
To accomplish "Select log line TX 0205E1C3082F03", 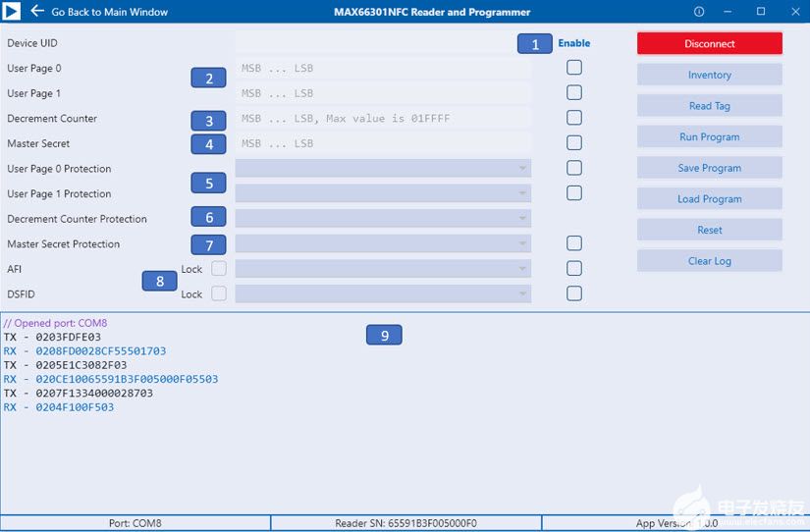I will point(65,365).
